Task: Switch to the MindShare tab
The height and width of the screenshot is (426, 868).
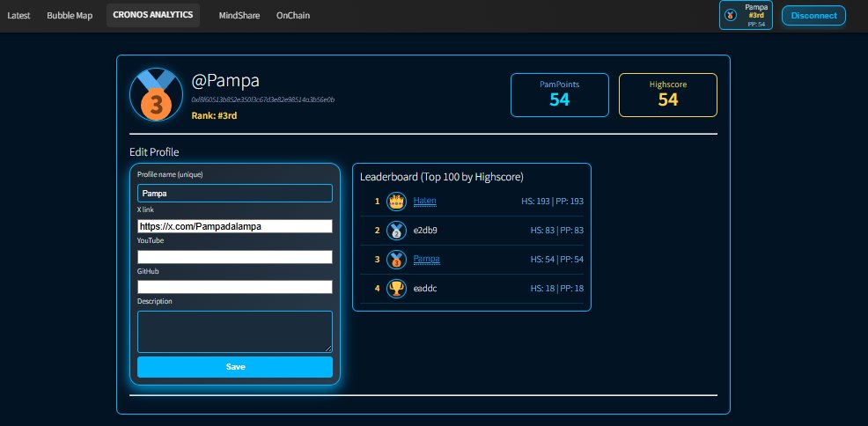Action: (239, 16)
